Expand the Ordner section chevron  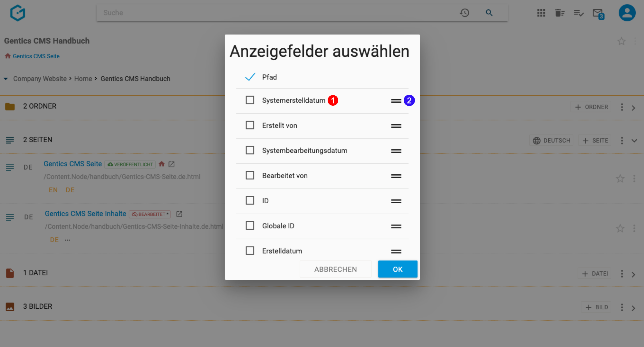click(634, 108)
